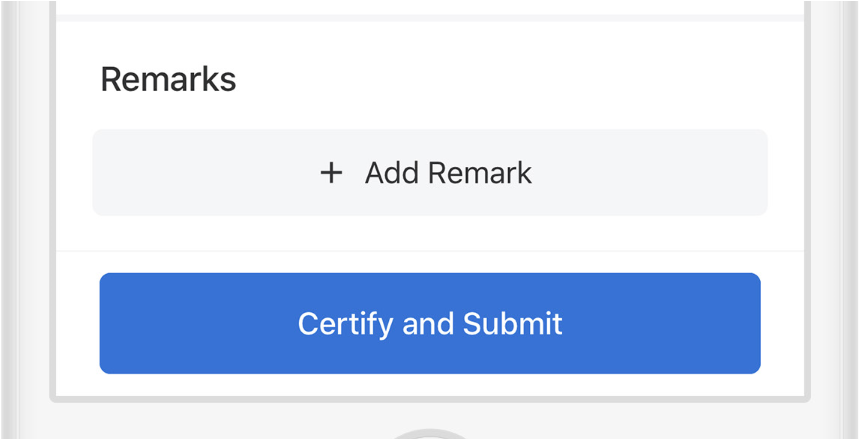The height and width of the screenshot is (439, 859).
Task: Select the Remarks section heading
Action: point(168,80)
